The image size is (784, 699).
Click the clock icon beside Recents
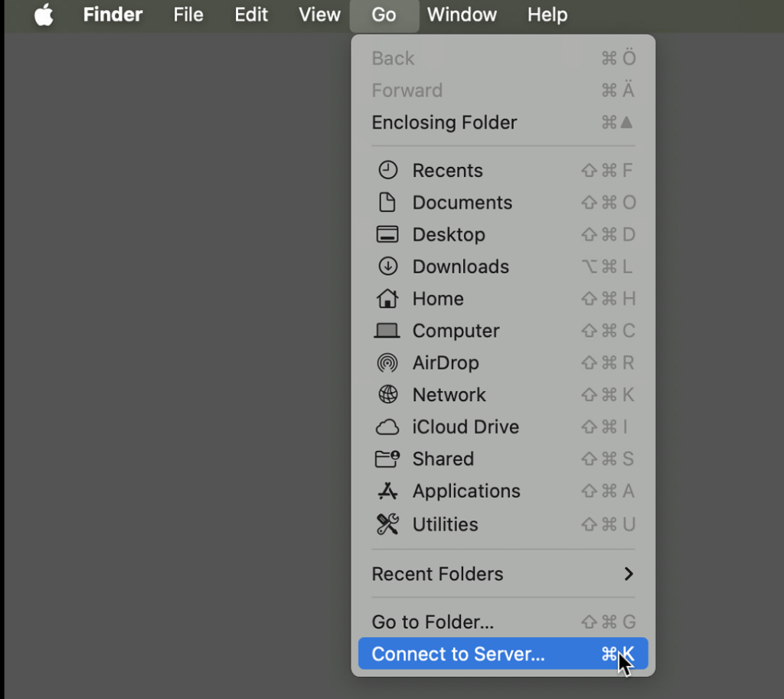point(388,170)
